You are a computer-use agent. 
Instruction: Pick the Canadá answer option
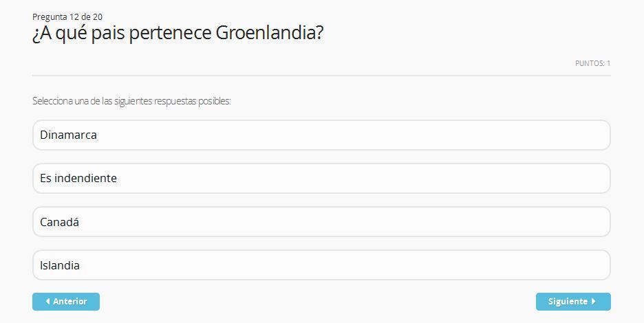point(321,222)
